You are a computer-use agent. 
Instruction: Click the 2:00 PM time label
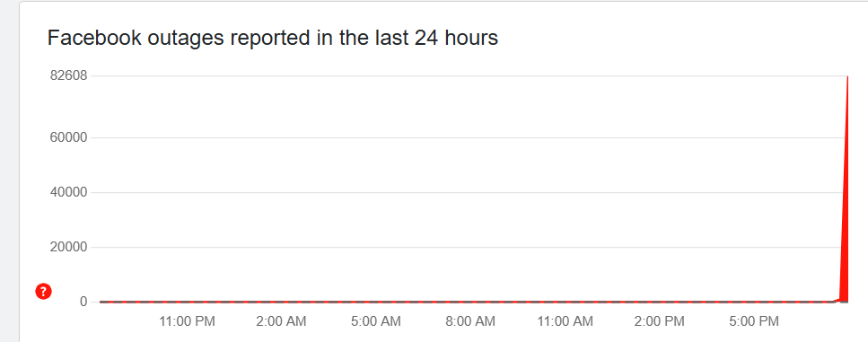[x=660, y=321]
